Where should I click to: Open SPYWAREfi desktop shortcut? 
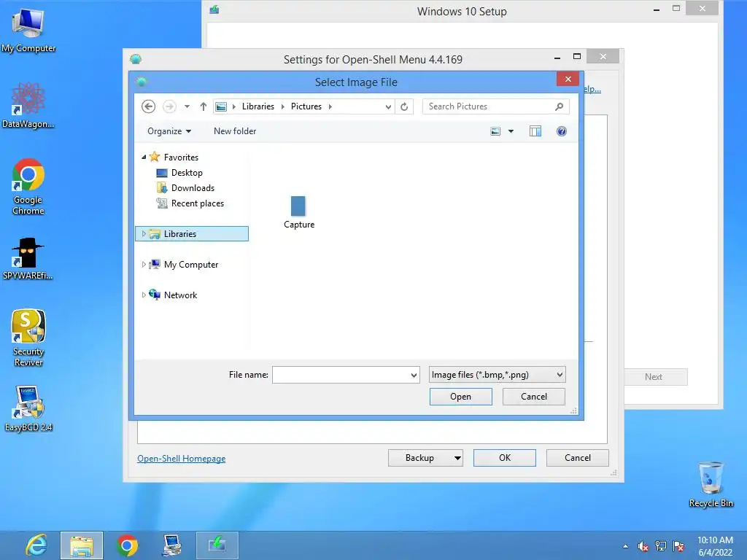28,259
